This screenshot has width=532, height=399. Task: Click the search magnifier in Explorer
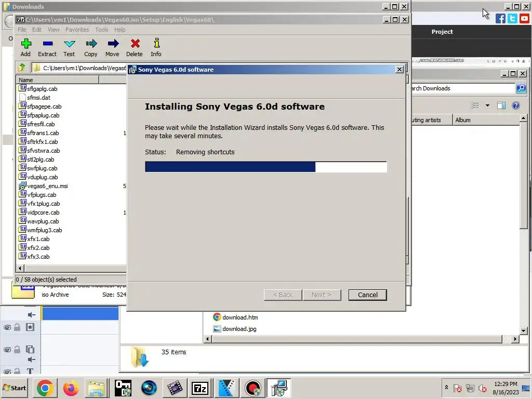coord(521,88)
